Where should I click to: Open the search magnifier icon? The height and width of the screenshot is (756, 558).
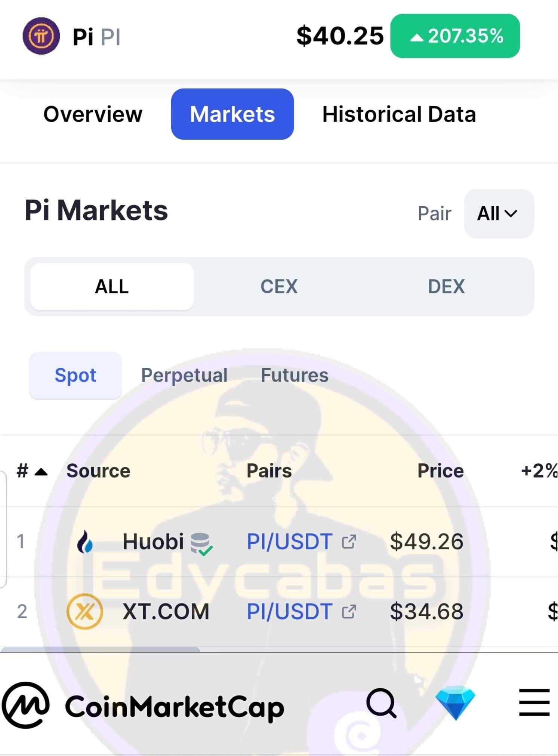382,703
